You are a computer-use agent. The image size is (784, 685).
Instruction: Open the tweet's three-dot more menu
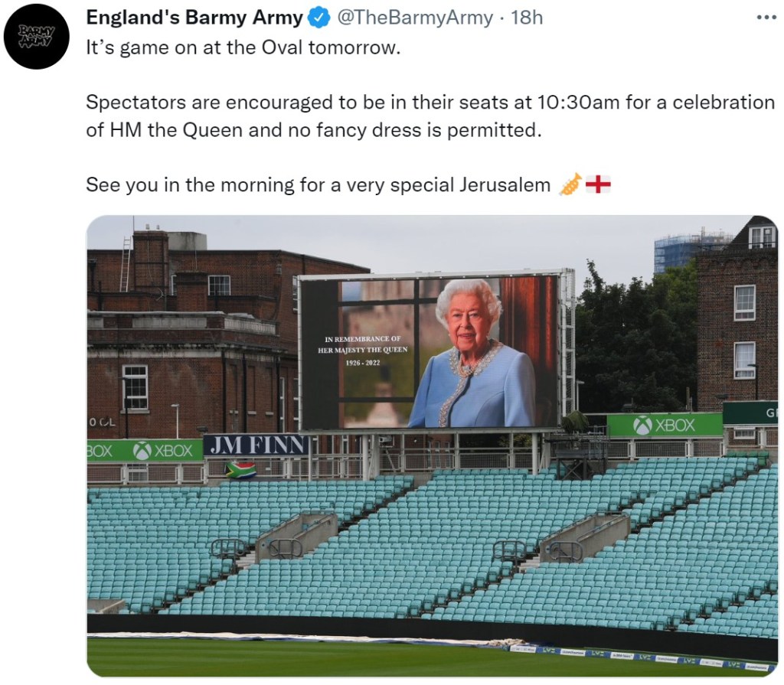766,18
